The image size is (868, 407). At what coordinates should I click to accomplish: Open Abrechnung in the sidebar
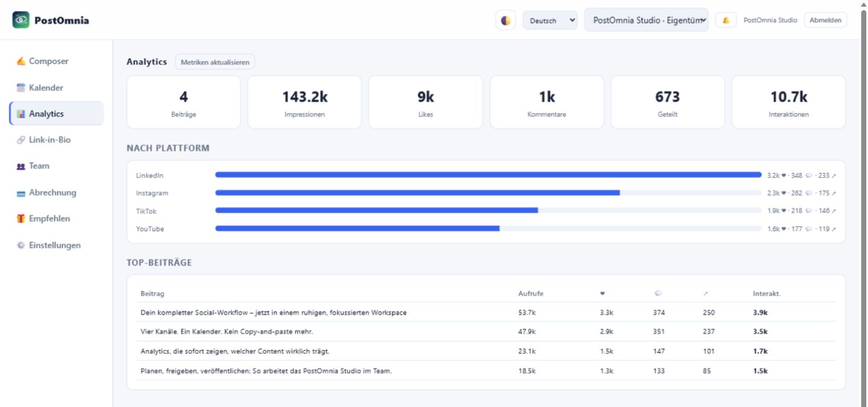pyautogui.click(x=56, y=193)
